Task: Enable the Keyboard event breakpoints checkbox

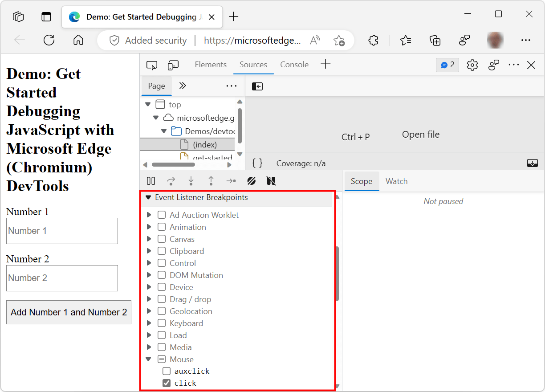Action: click(161, 323)
